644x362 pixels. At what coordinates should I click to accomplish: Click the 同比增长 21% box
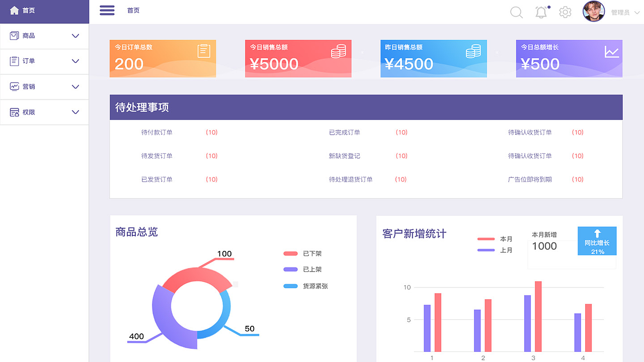597,241
